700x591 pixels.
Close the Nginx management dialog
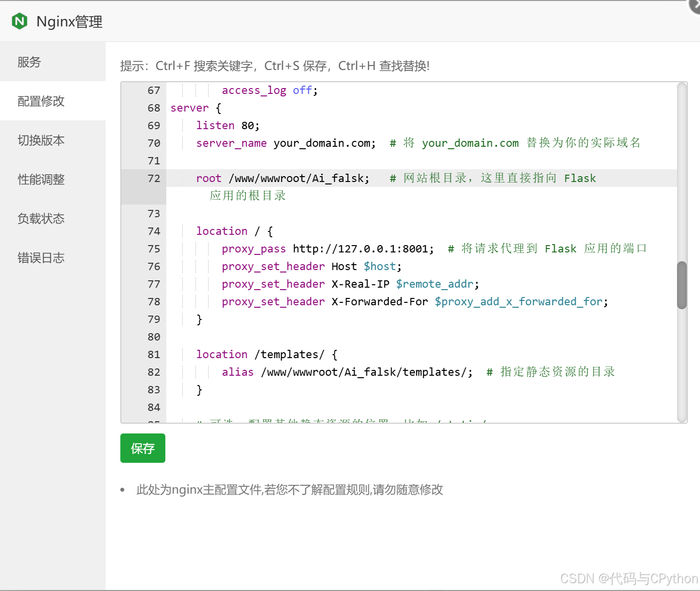coord(695,6)
